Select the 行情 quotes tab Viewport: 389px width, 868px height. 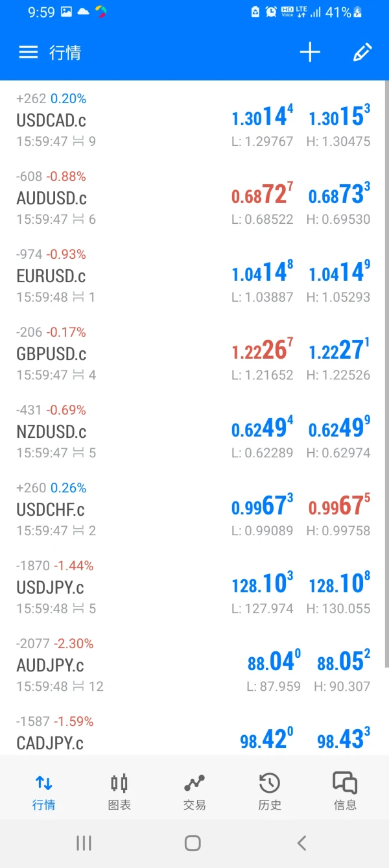pyautogui.click(x=44, y=792)
